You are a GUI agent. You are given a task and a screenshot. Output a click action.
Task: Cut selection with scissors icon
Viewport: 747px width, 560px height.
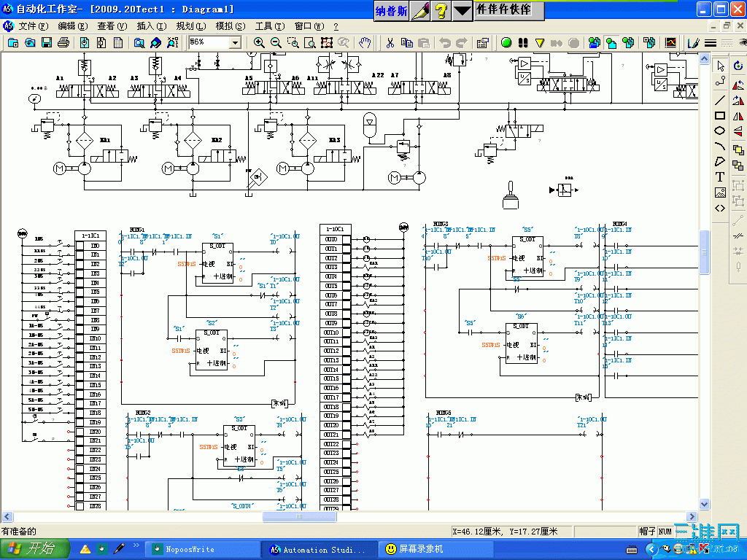click(x=390, y=43)
